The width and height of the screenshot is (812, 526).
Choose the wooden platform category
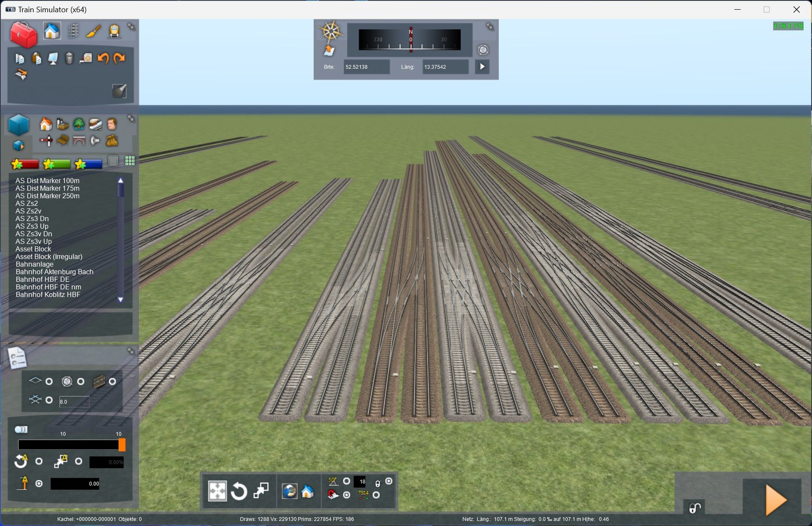tap(62, 141)
